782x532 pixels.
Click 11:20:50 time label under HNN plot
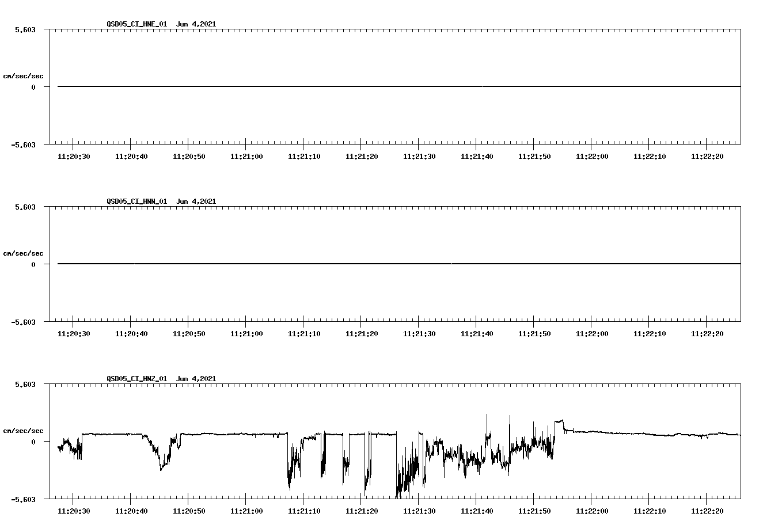point(189,334)
